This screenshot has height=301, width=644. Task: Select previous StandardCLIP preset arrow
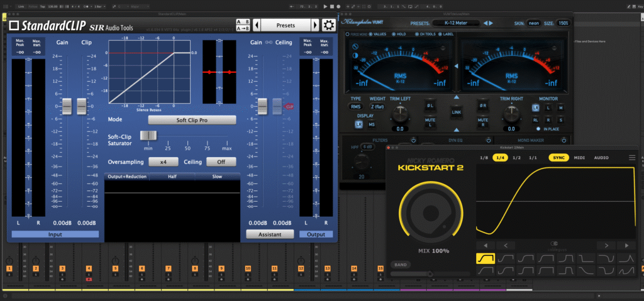coord(257,25)
